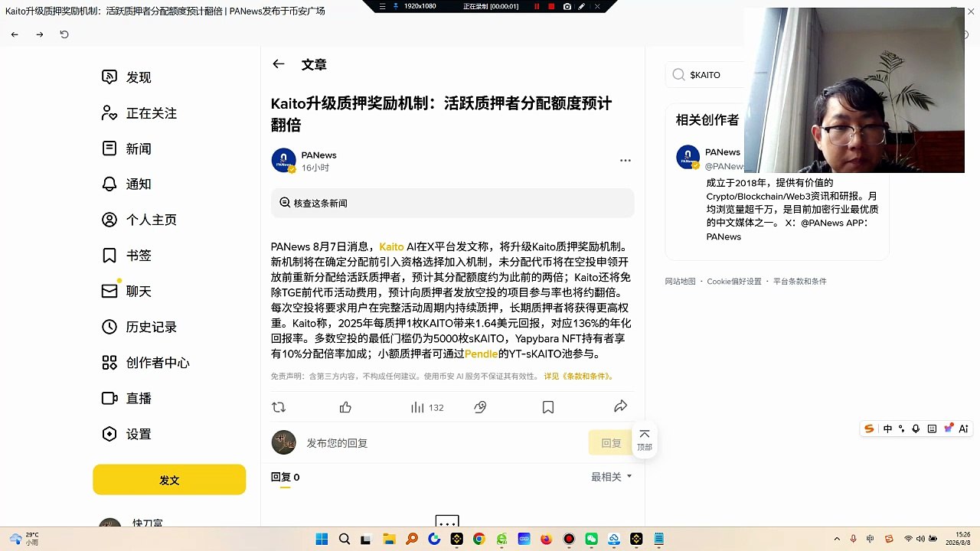Share the article with share arrow icon
This screenshot has width=980, height=551.
621,406
